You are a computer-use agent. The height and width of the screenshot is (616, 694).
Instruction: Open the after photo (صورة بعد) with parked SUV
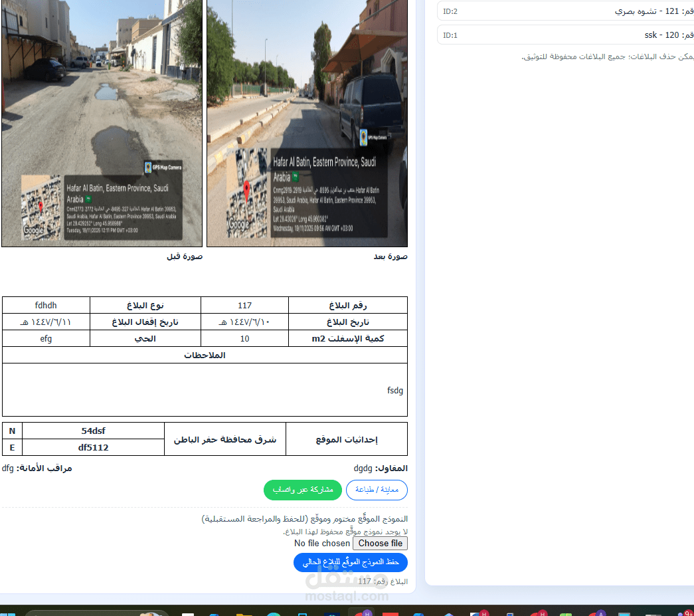(x=307, y=123)
